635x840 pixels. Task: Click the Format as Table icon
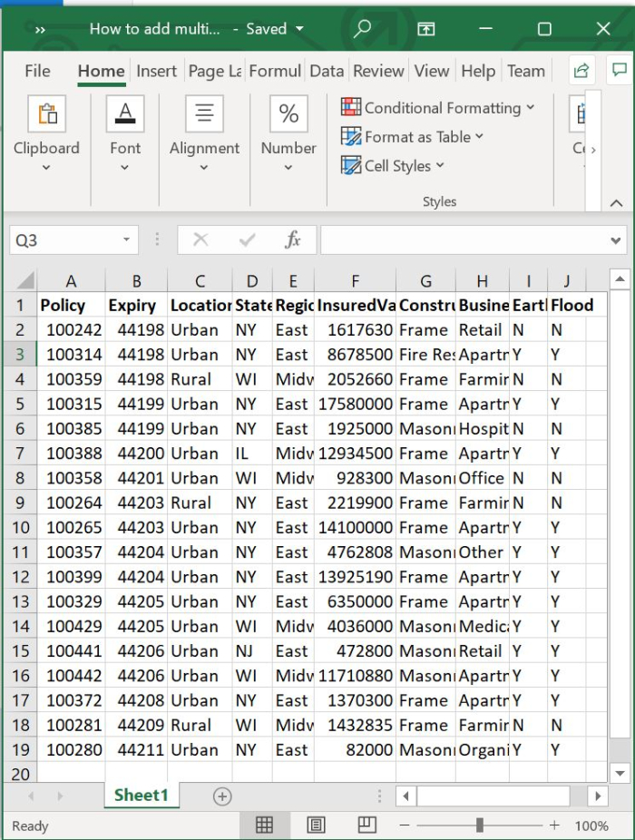pos(351,137)
